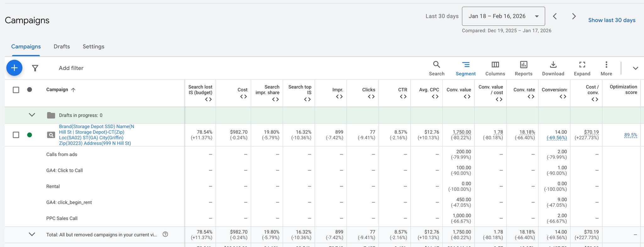The image size is (644, 247).
Task: Open the Search tool in toolbar
Action: [436, 68]
